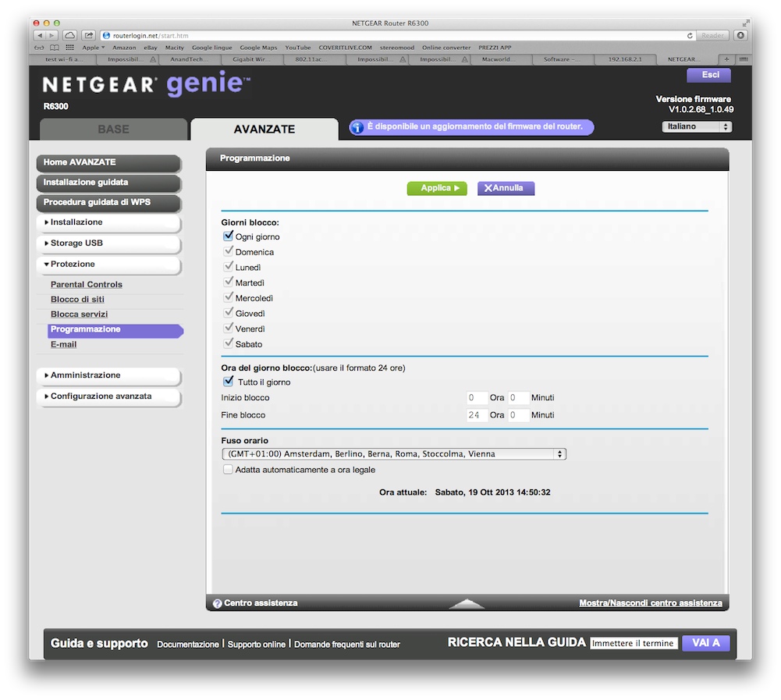Open Top Sites grid icon
Viewport: 781px width, 700px height.
tap(69, 48)
